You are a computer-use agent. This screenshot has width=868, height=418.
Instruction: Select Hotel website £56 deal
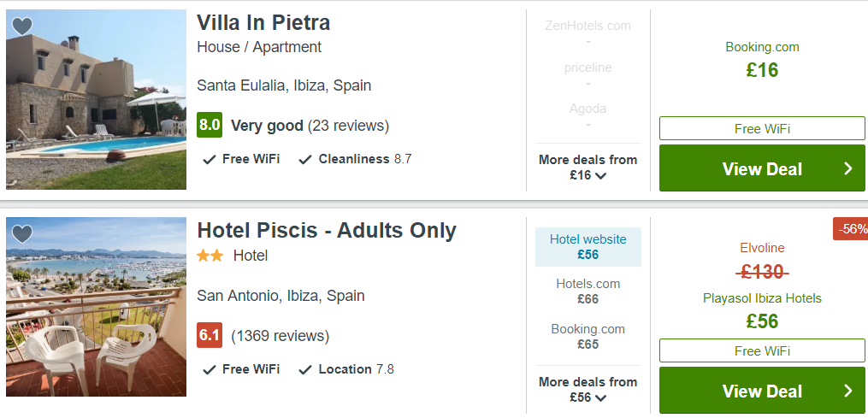[588, 247]
